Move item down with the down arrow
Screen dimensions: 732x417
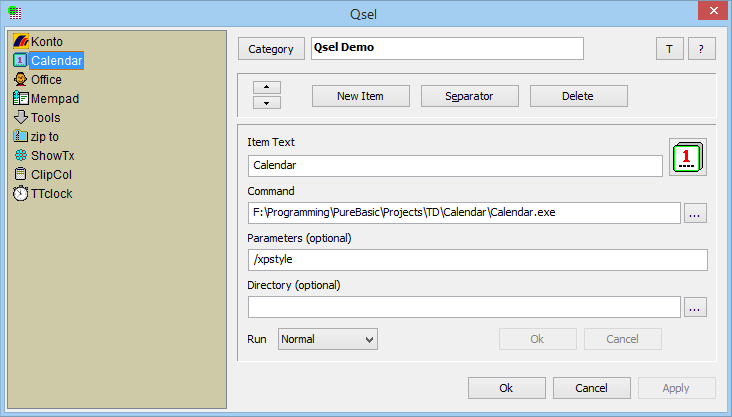click(x=267, y=103)
